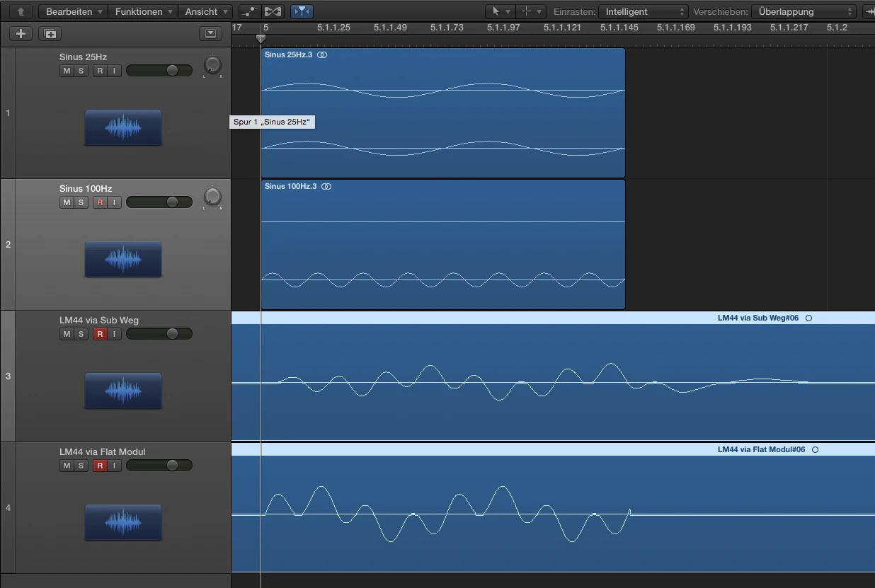Click the track header options dropdown button
This screenshot has height=588, width=875.
(x=210, y=33)
